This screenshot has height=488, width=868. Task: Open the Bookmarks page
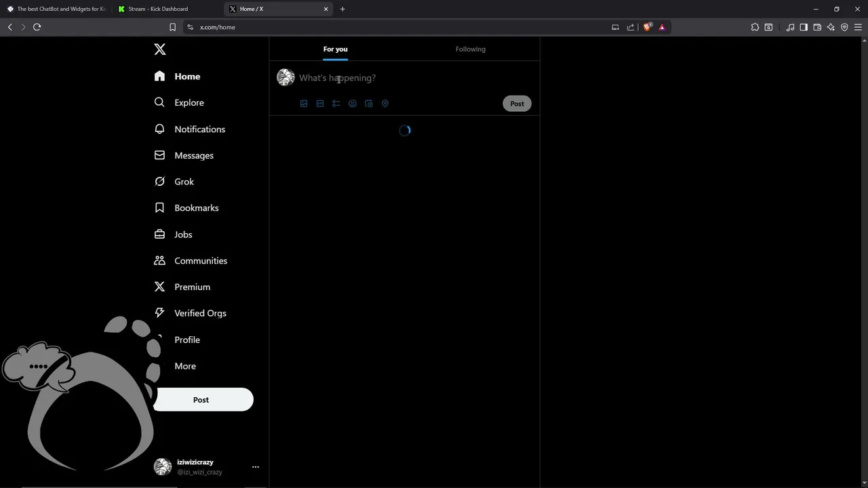click(x=186, y=208)
